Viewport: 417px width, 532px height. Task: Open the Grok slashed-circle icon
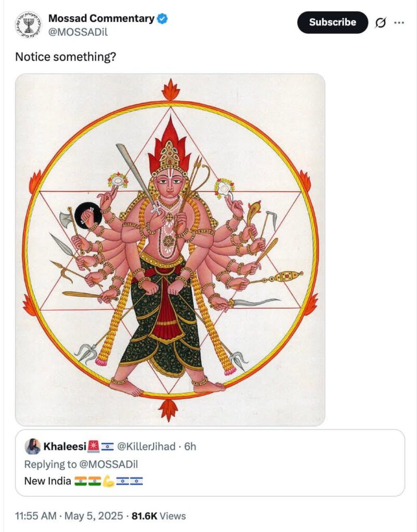(380, 23)
